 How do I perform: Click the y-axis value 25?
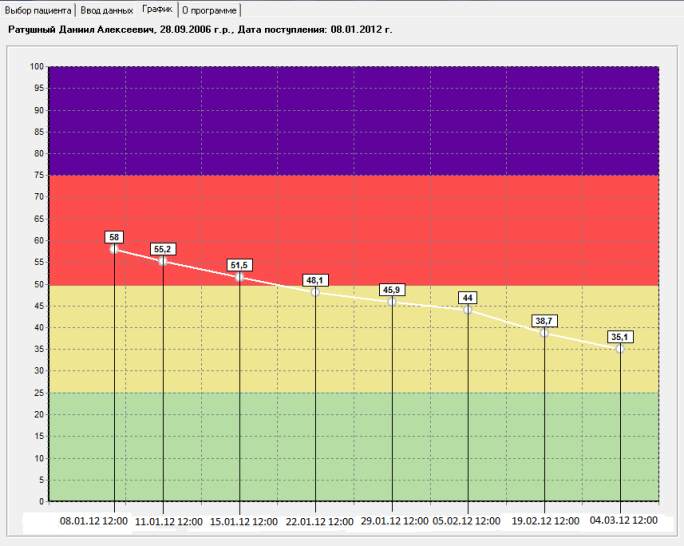[39, 392]
